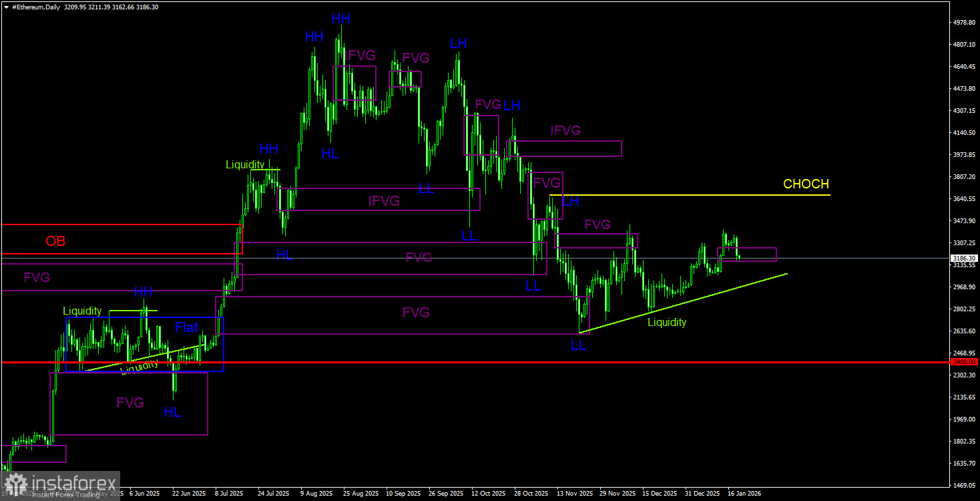This screenshot has height=501, width=980.
Task: Select the FVG label directly below OB
Action: [x=37, y=277]
